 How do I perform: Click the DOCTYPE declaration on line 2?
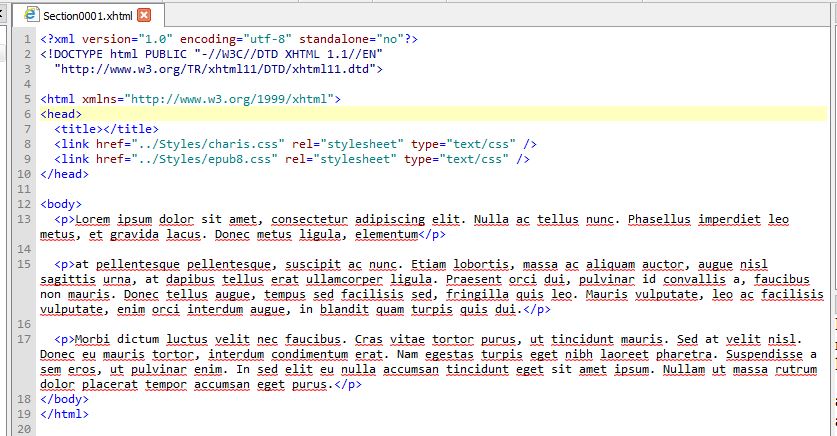(211, 54)
